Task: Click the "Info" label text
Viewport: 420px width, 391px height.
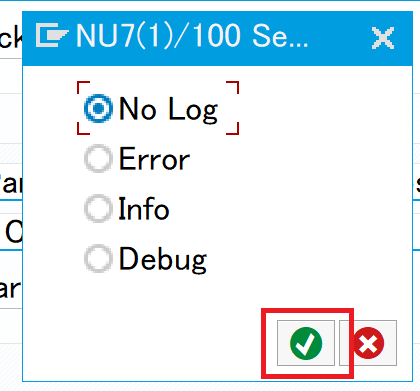Action: (x=144, y=209)
